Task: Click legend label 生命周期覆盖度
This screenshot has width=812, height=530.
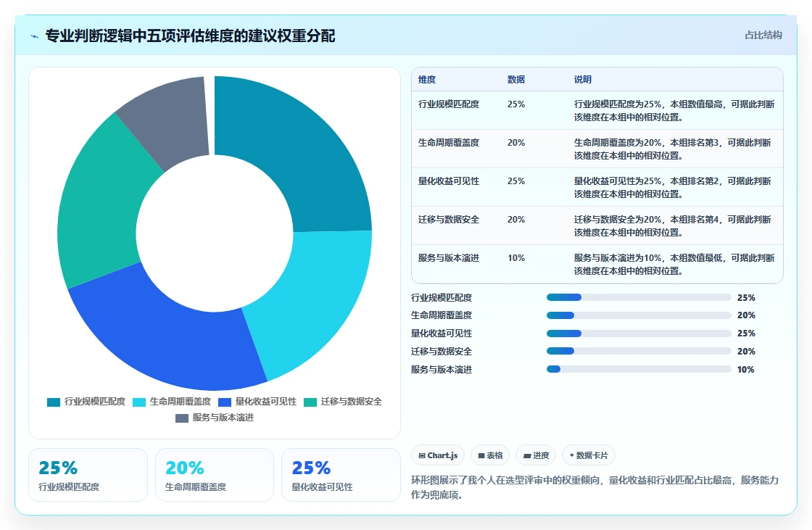Action: [181, 402]
